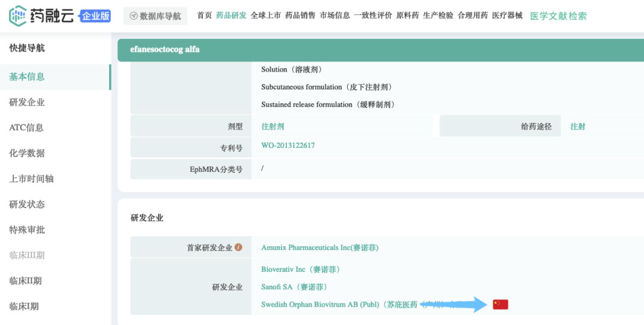Viewport: 644px width, 325px height.
Task: Click the 注射剂 dosage form link
Action: click(x=273, y=126)
